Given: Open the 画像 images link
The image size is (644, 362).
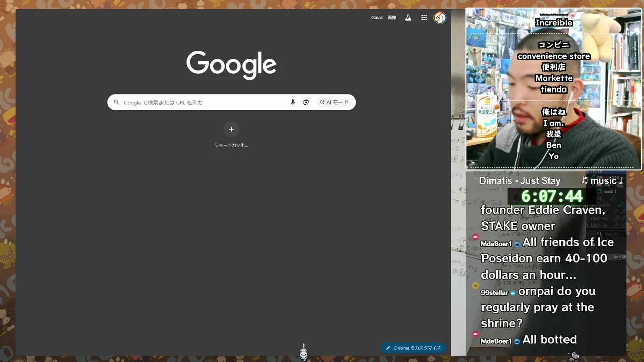Looking at the screenshot, I should [392, 18].
